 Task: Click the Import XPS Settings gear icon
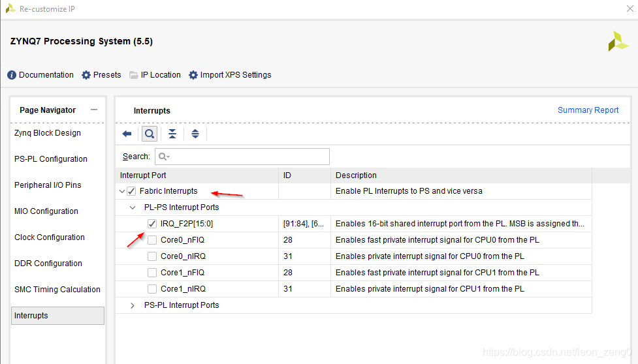click(x=193, y=75)
